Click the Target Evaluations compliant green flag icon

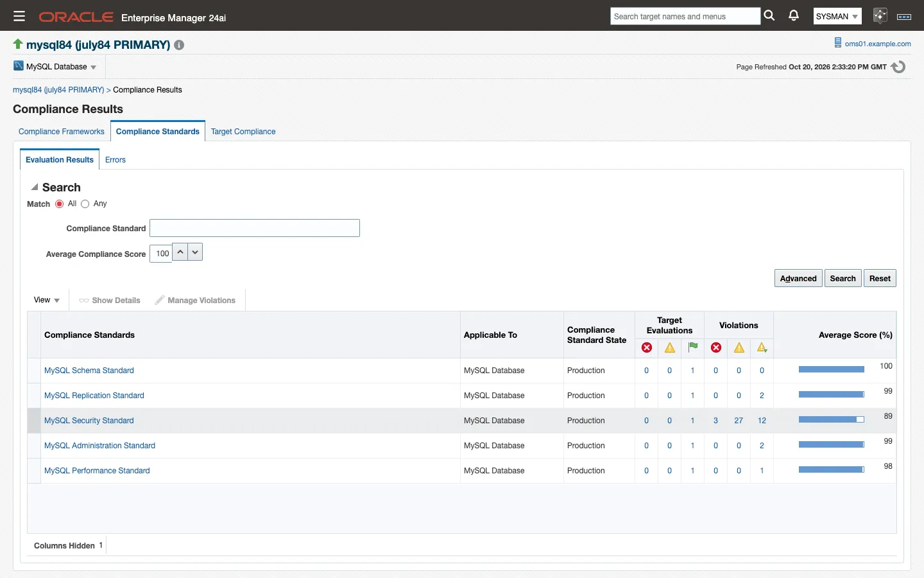click(x=693, y=347)
